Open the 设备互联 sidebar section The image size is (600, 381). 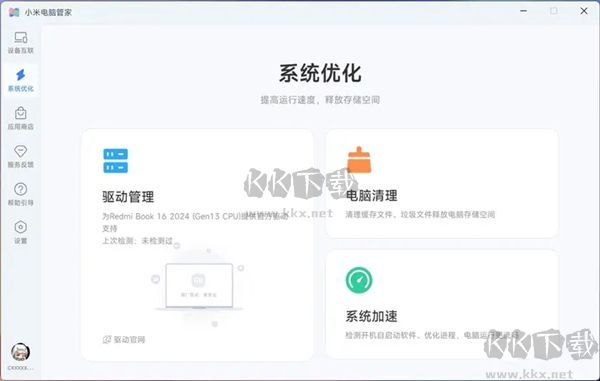pyautogui.click(x=21, y=42)
